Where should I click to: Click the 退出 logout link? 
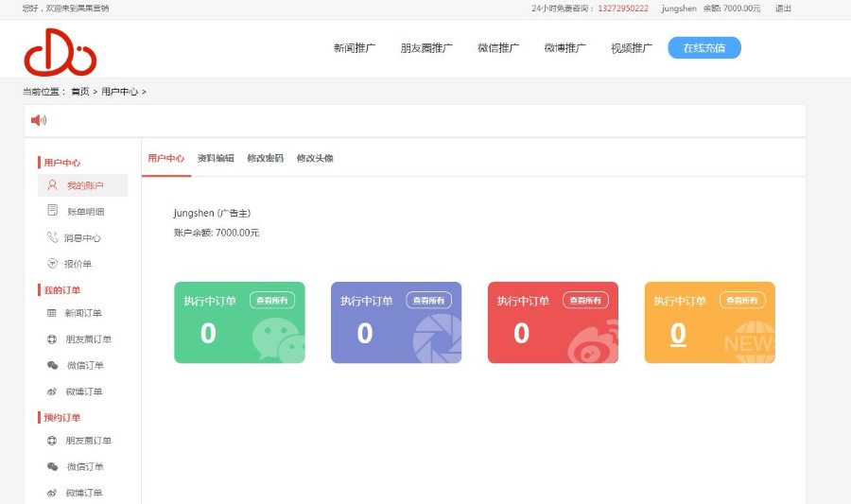pyautogui.click(x=783, y=9)
